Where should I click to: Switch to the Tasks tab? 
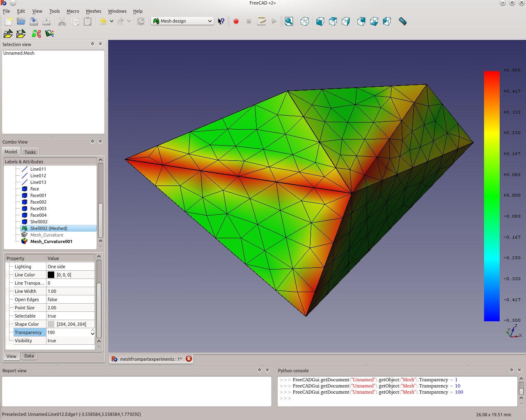[30, 152]
